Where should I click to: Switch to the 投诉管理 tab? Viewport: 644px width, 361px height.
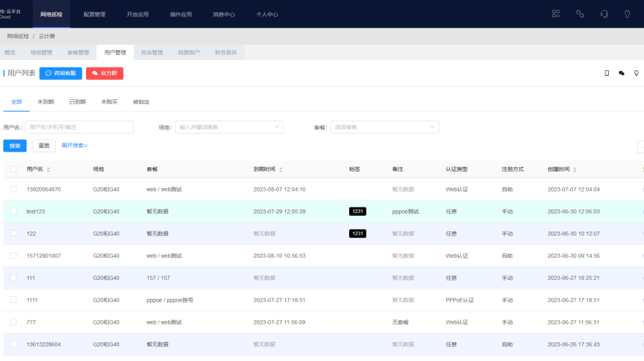pyautogui.click(x=152, y=52)
